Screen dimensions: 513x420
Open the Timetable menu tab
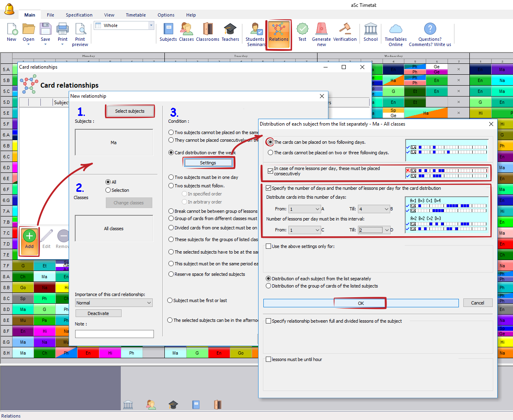(136, 15)
